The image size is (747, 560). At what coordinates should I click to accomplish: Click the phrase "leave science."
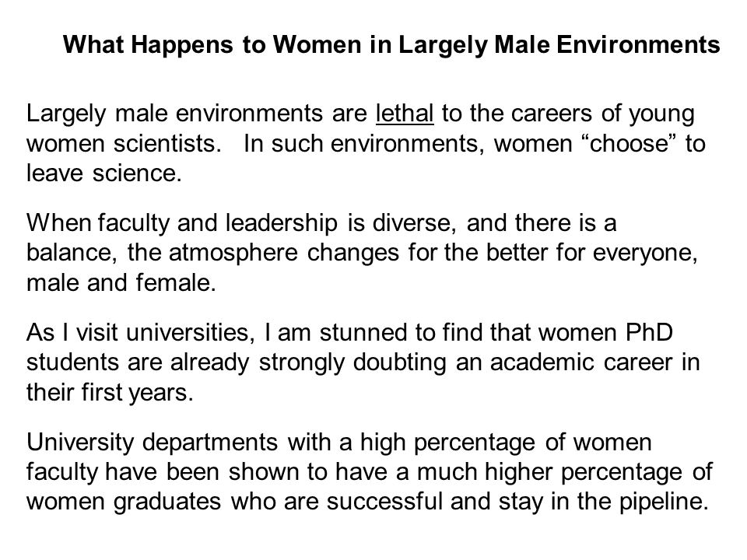click(x=104, y=173)
